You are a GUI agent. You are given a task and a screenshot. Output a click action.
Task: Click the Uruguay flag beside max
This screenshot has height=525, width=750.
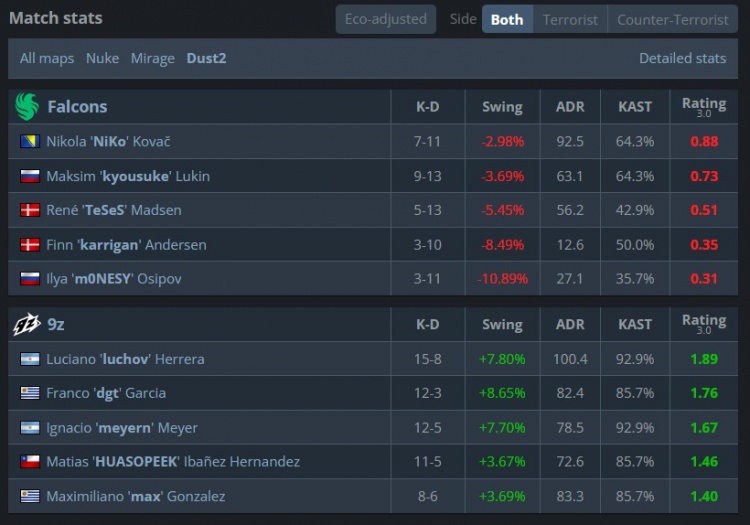[30, 496]
